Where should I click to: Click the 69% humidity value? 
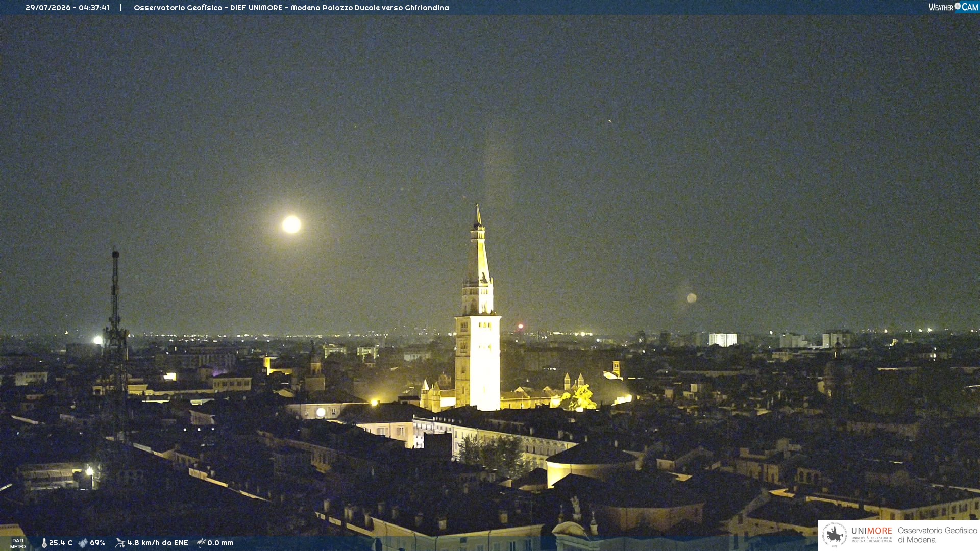pyautogui.click(x=97, y=543)
